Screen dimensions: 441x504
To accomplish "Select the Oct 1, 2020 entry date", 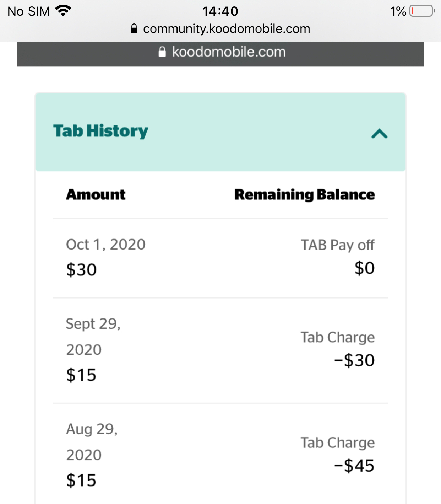I will pos(106,245).
